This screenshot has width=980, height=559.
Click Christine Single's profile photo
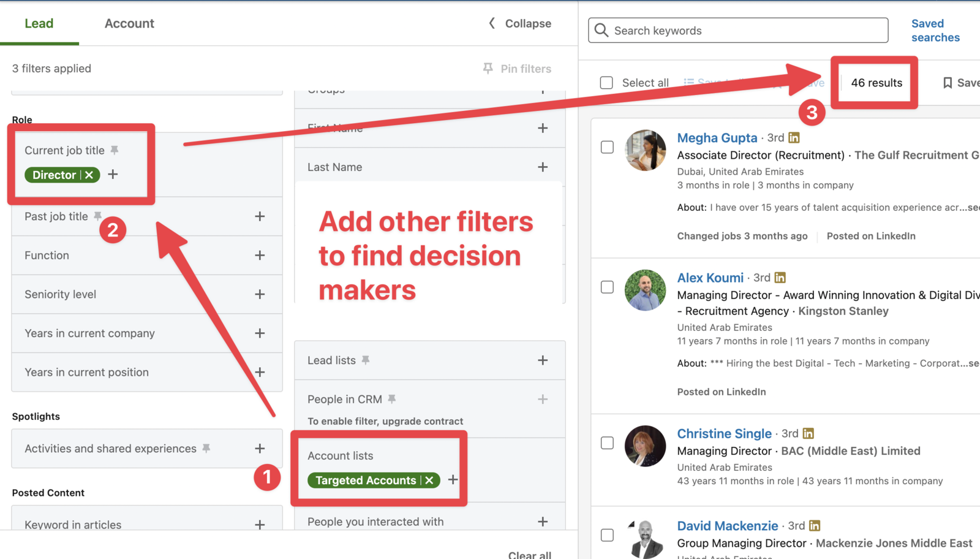coord(645,446)
